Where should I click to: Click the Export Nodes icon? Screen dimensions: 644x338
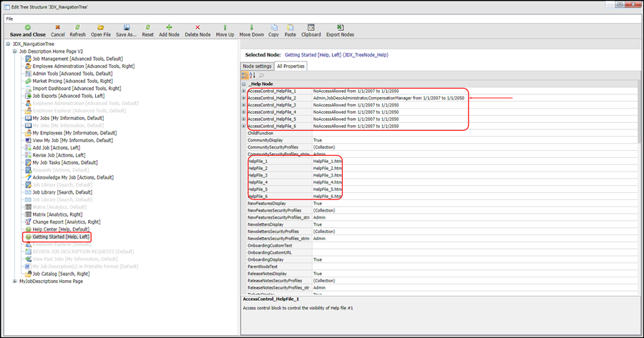tap(340, 27)
